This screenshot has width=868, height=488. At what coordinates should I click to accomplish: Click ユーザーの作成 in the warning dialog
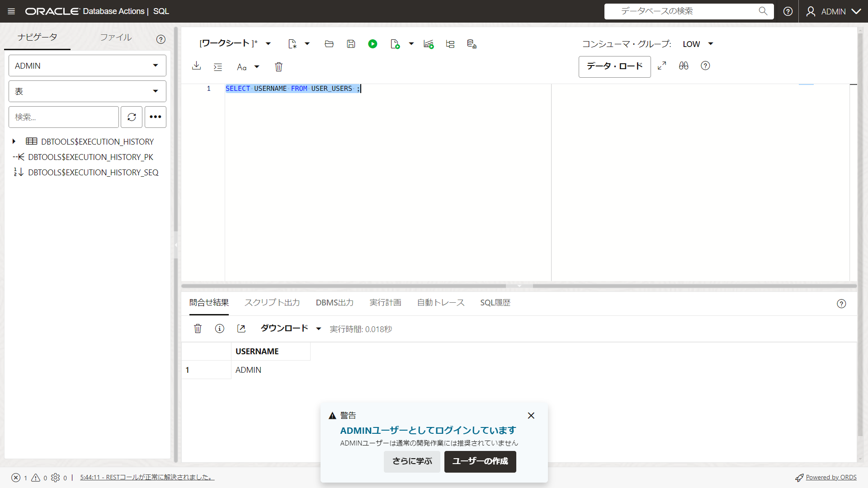[x=480, y=461]
